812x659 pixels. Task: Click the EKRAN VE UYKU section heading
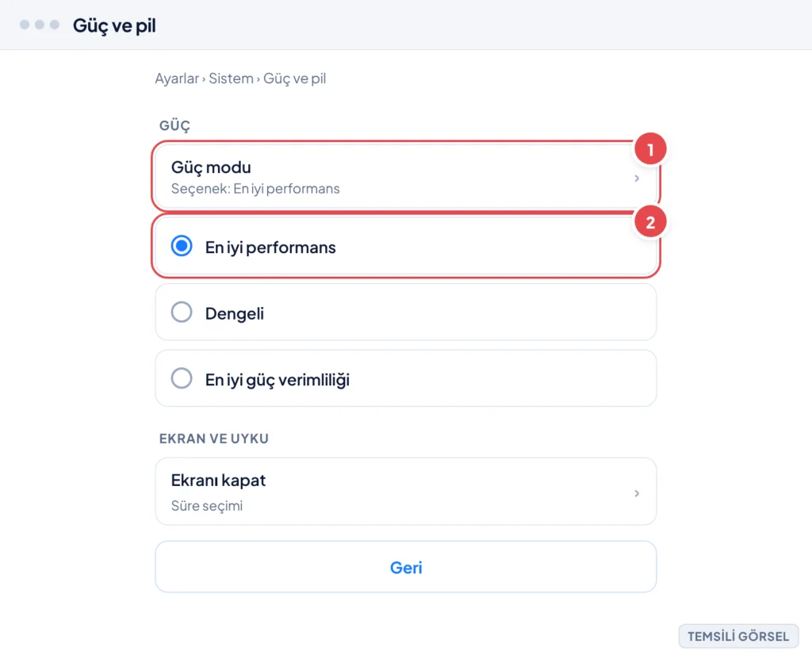214,439
